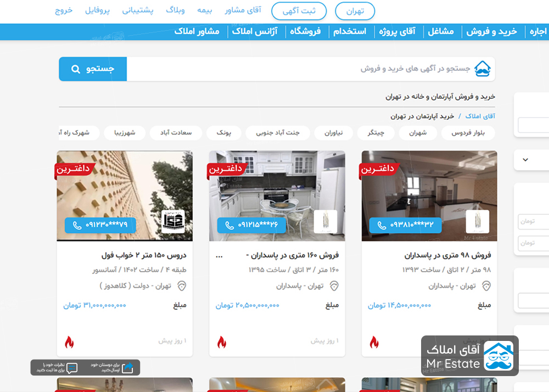The height and width of the screenshot is (392, 549).
Task: Click location pin icon on ۱۶۰ متری listing
Action: click(x=334, y=286)
